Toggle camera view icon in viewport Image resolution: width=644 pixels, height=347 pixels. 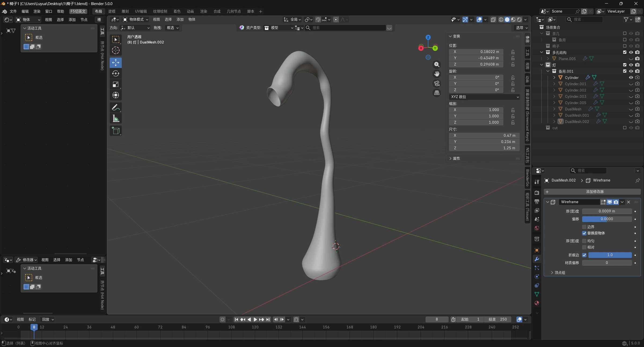click(x=437, y=83)
